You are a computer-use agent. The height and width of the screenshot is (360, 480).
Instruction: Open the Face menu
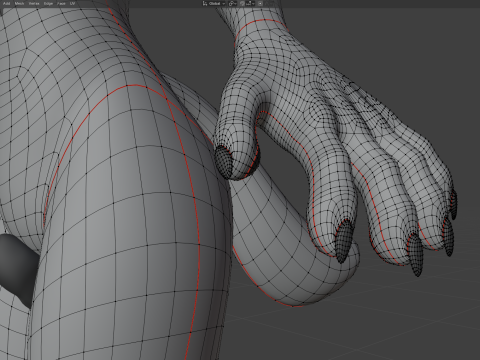pyautogui.click(x=61, y=3)
